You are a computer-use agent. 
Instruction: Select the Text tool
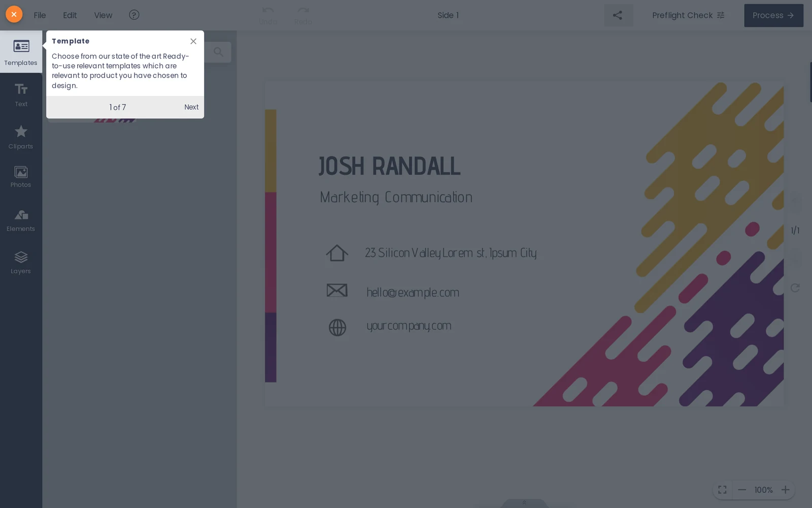21,94
